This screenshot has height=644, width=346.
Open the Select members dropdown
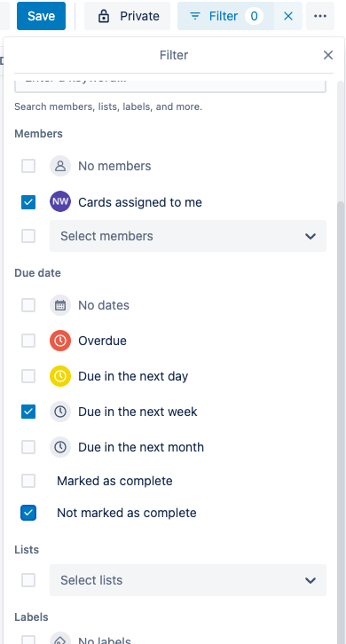188,236
